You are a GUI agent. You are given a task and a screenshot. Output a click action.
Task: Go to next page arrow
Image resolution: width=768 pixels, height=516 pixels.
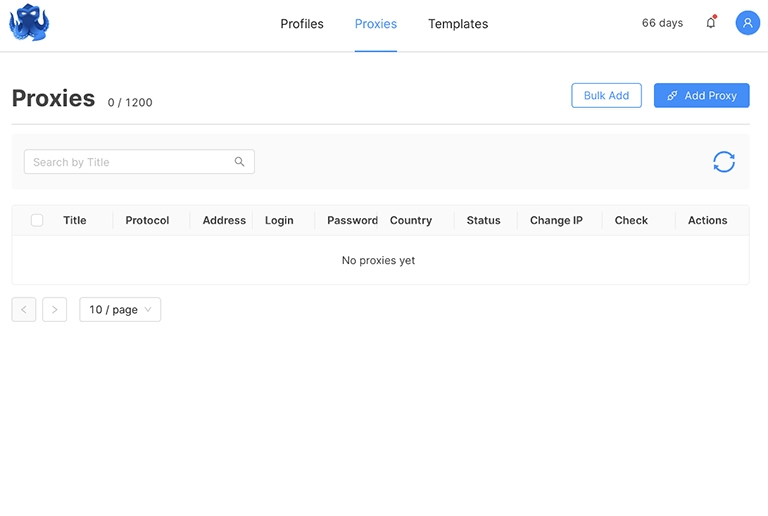point(54,309)
